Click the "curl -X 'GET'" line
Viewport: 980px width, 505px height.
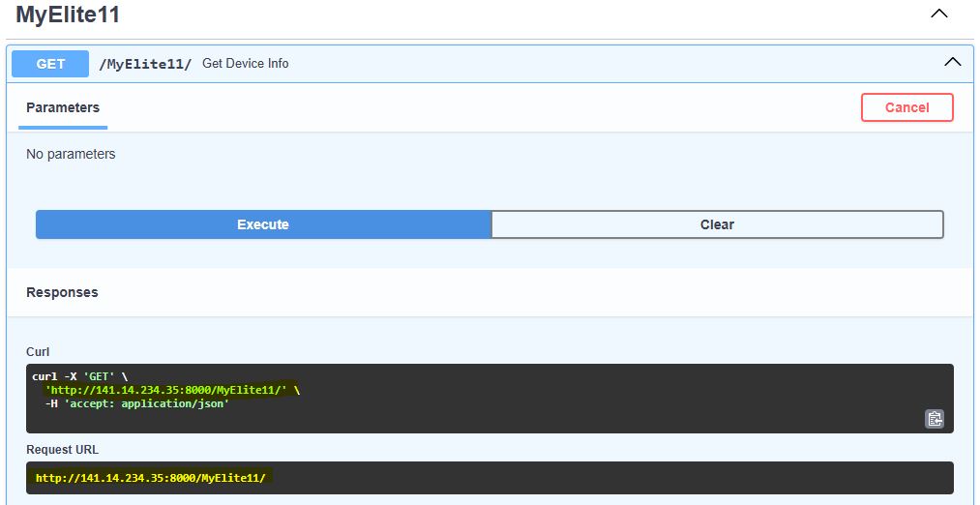[79, 377]
